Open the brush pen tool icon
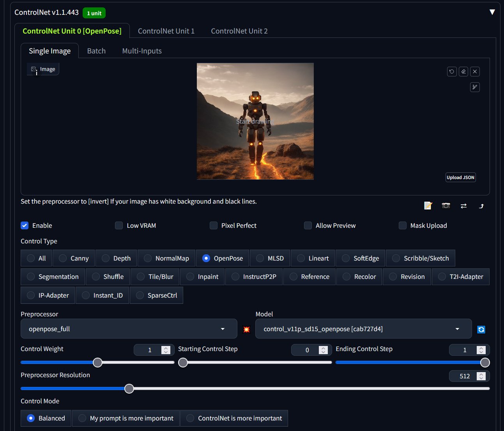The width and height of the screenshot is (504, 431). click(475, 87)
